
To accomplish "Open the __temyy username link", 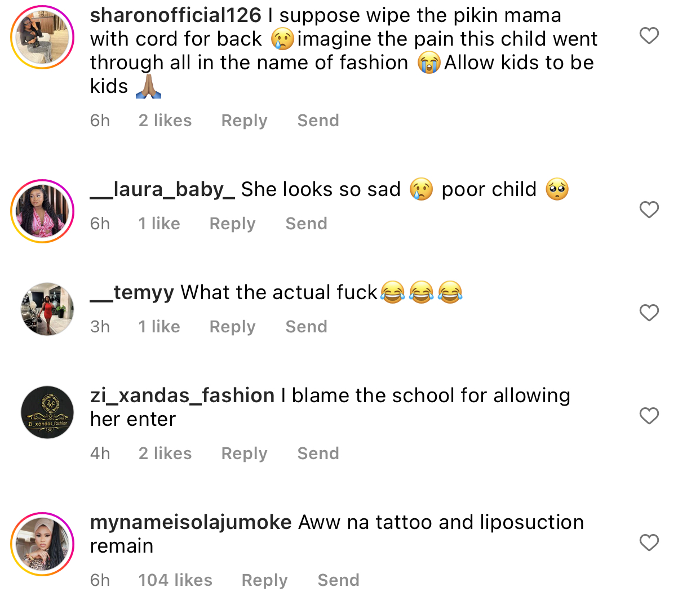I will tap(132, 293).
